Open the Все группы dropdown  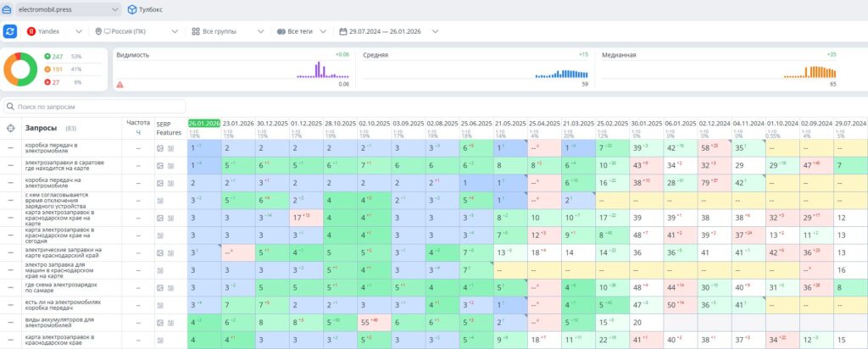click(227, 31)
